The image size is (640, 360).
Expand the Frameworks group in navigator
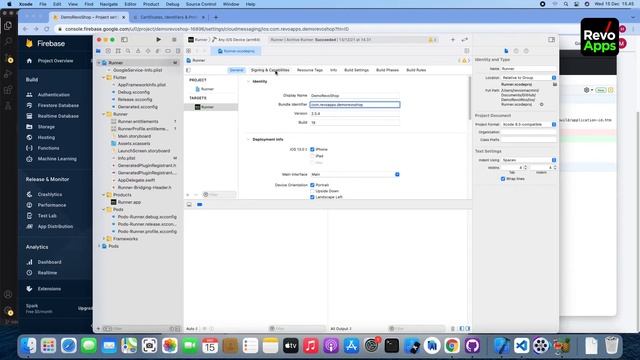point(104,239)
